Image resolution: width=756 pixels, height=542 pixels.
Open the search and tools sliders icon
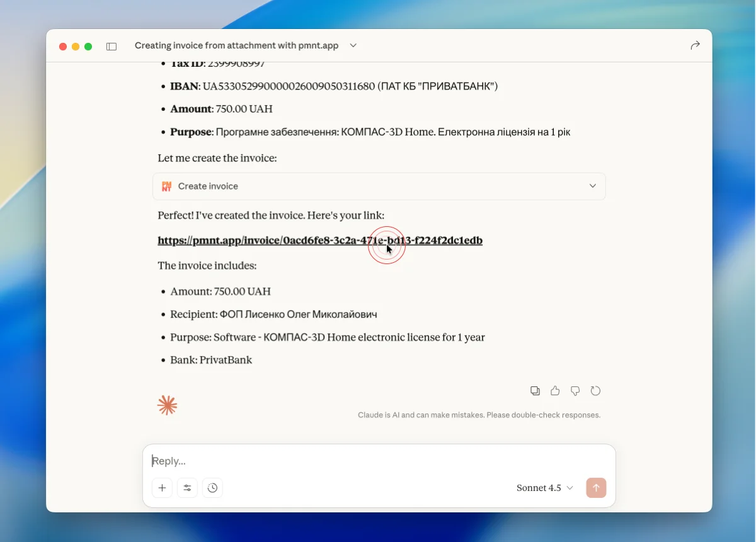tap(187, 488)
